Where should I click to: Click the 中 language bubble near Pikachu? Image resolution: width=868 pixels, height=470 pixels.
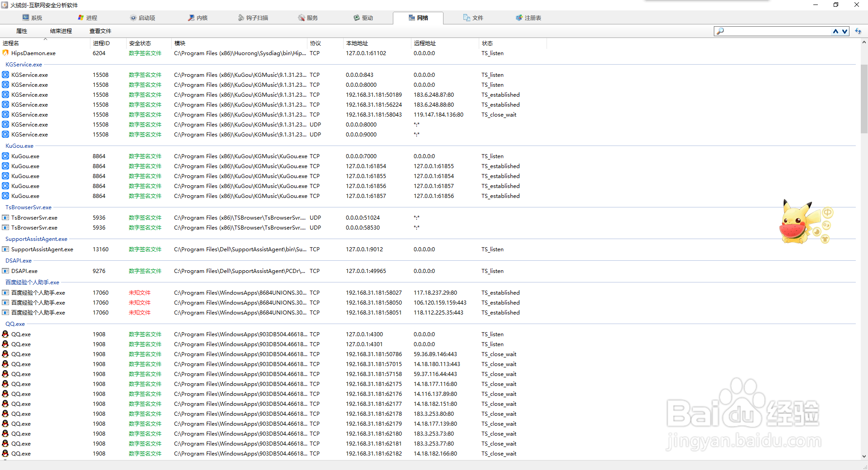click(x=828, y=212)
